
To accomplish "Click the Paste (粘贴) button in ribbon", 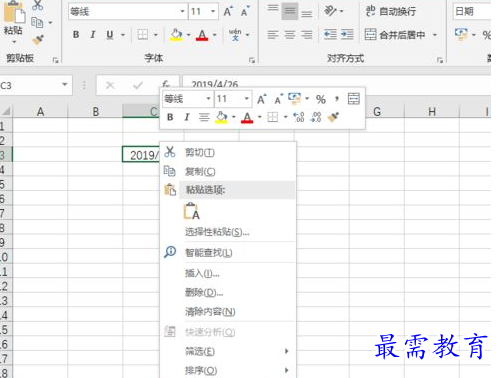I will [13, 22].
